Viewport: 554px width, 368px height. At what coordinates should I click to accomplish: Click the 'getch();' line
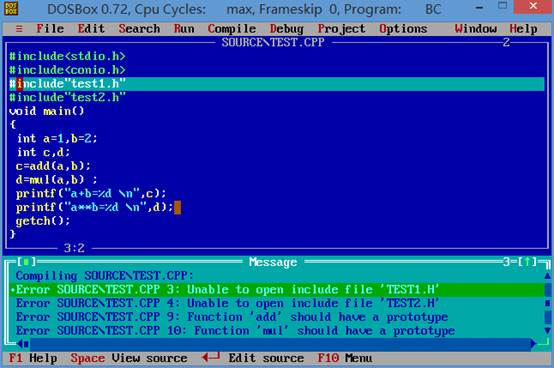pos(43,221)
